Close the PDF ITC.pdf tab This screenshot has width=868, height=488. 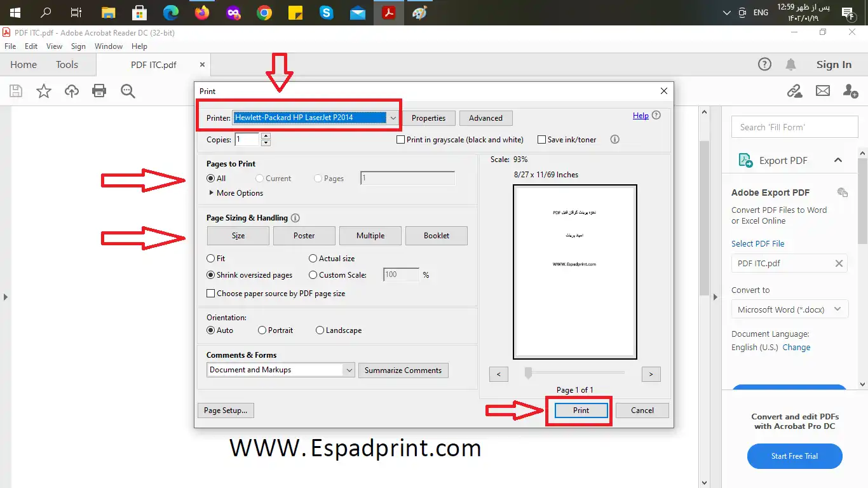pos(202,65)
